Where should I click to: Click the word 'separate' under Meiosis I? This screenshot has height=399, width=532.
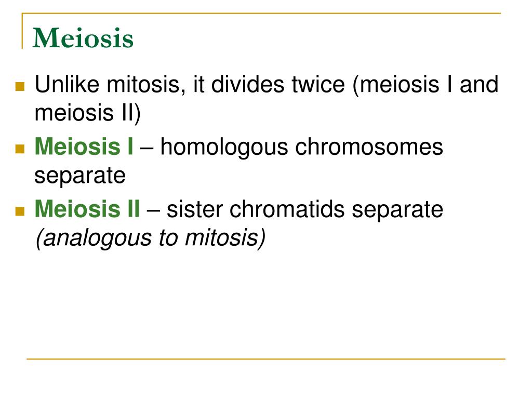(80, 176)
